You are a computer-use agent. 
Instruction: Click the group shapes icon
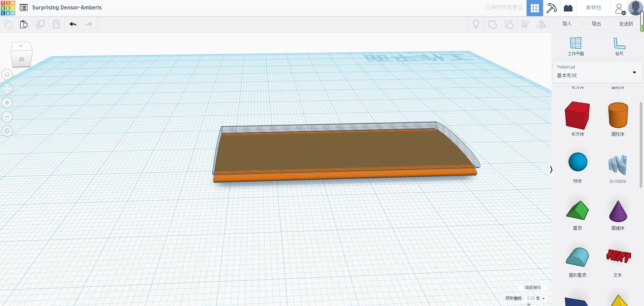[x=492, y=24]
